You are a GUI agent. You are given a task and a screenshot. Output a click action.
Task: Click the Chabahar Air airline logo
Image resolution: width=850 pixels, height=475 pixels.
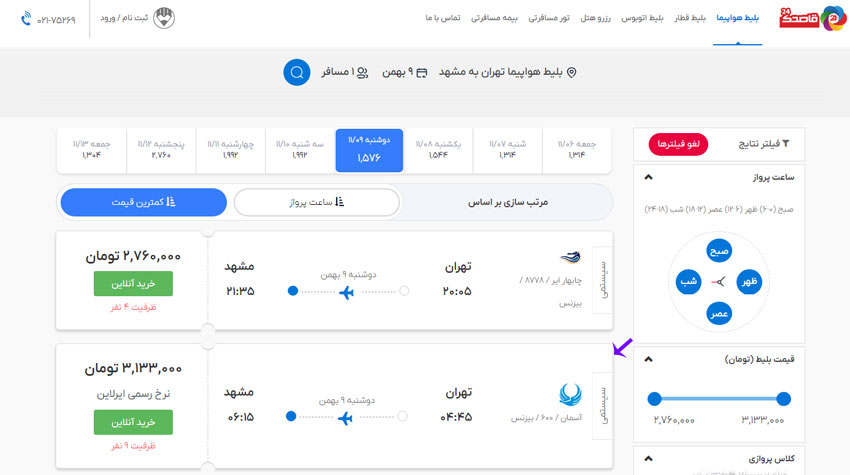[570, 257]
